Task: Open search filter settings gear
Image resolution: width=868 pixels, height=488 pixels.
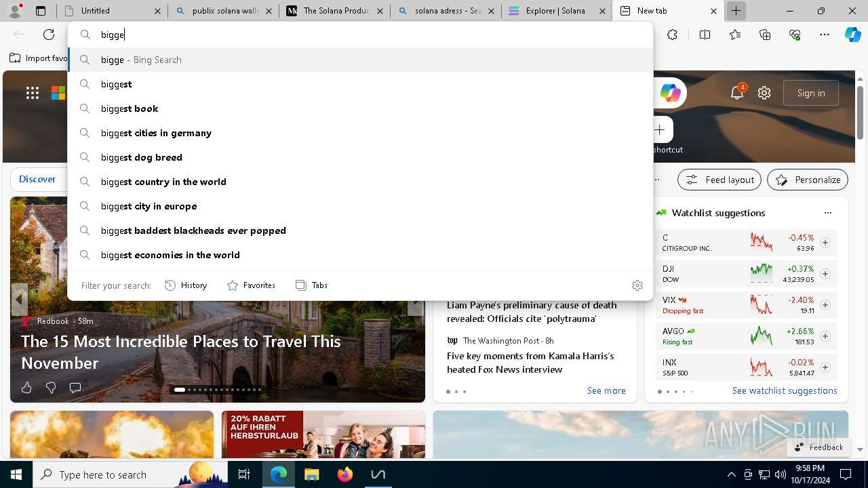Action: coord(637,285)
